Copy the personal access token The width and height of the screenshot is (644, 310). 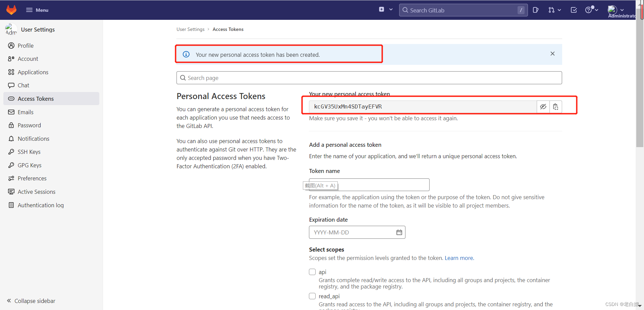click(556, 107)
